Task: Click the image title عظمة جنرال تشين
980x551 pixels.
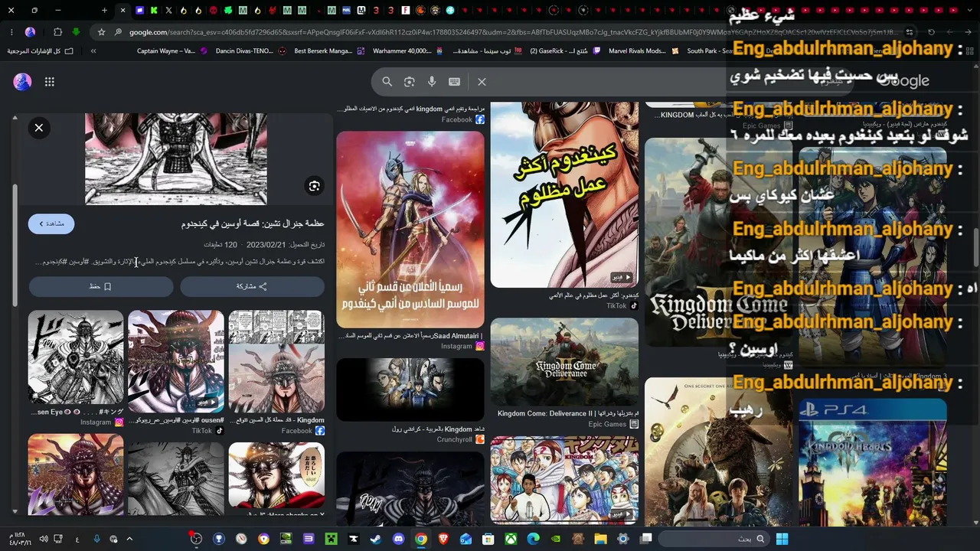Action: tap(253, 223)
